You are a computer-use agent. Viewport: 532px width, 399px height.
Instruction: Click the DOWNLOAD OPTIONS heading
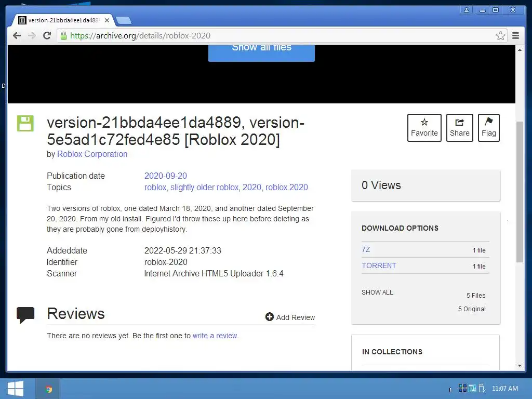pyautogui.click(x=400, y=228)
